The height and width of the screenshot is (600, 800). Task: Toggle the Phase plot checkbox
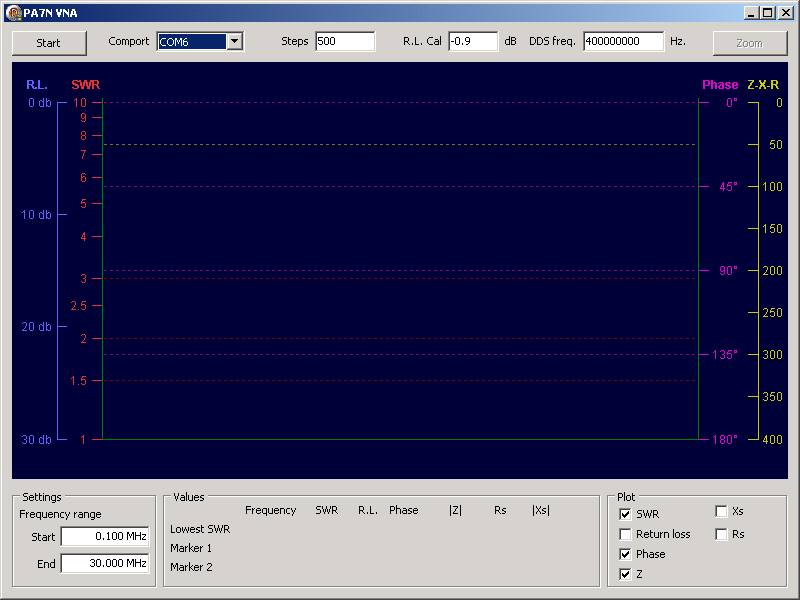coord(625,554)
